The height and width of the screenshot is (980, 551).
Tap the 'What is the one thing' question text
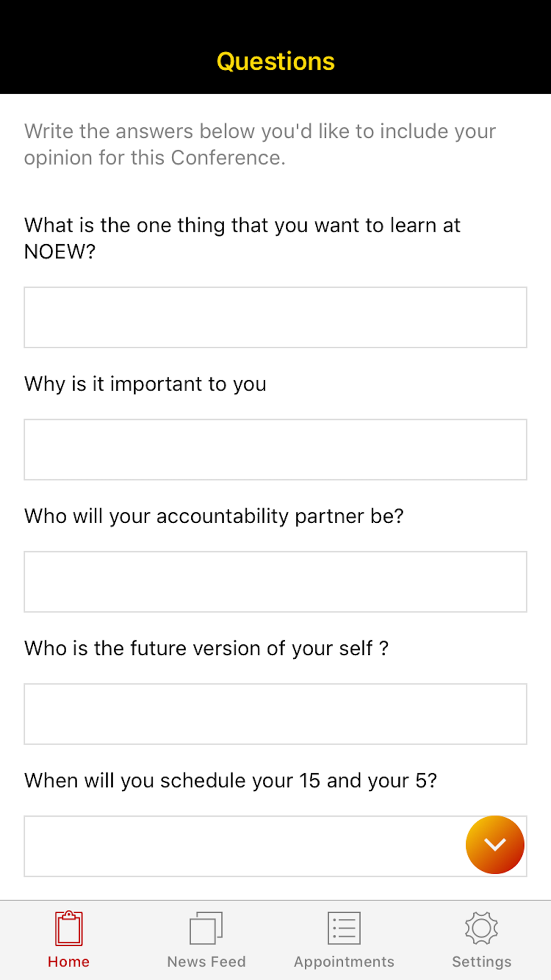point(242,238)
